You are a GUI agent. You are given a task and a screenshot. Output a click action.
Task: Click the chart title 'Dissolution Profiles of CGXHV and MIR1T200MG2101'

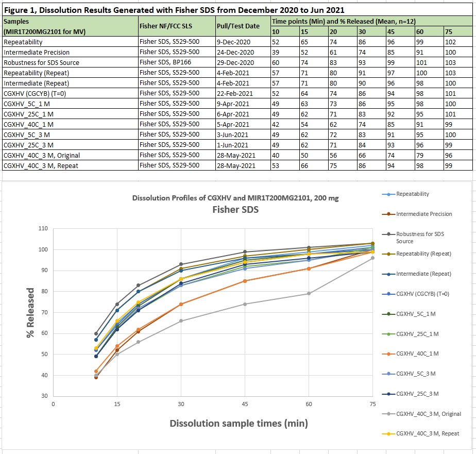point(235,198)
